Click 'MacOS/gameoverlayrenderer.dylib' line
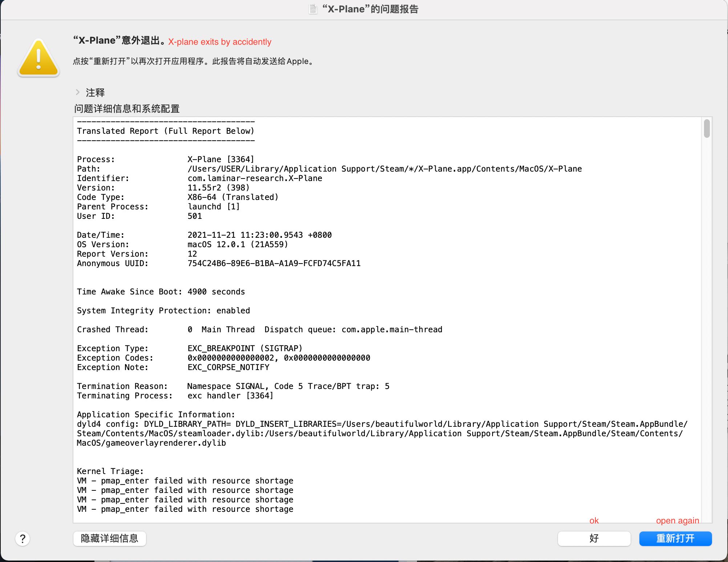Viewport: 728px width, 562px height. (151, 443)
